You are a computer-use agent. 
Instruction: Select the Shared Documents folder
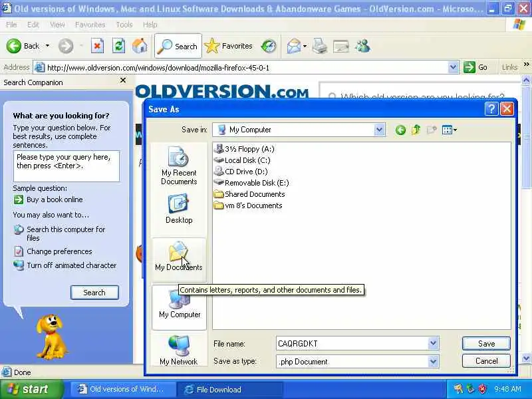click(x=249, y=194)
